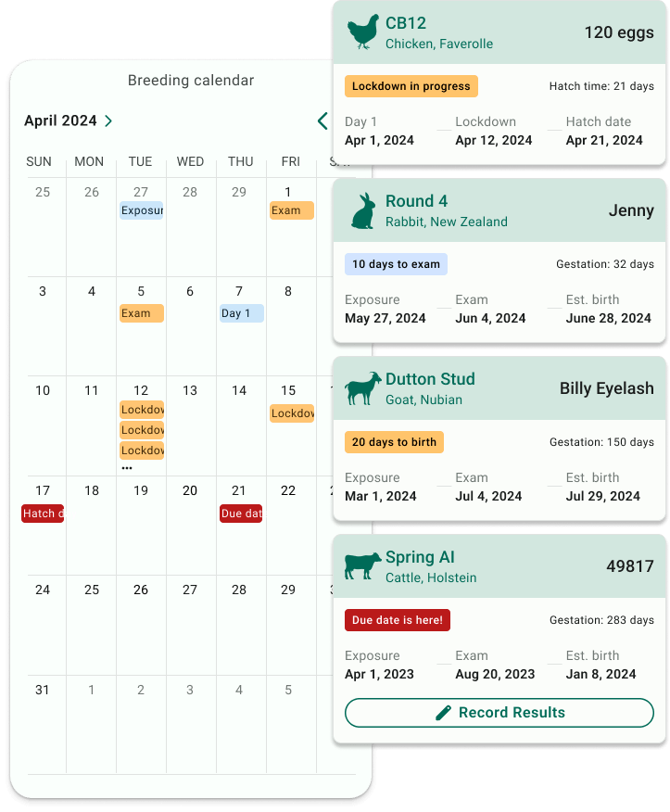Screen dimensions: 670x812
Task: Click Hatch time: 21 days text
Action: pyautogui.click(x=601, y=86)
